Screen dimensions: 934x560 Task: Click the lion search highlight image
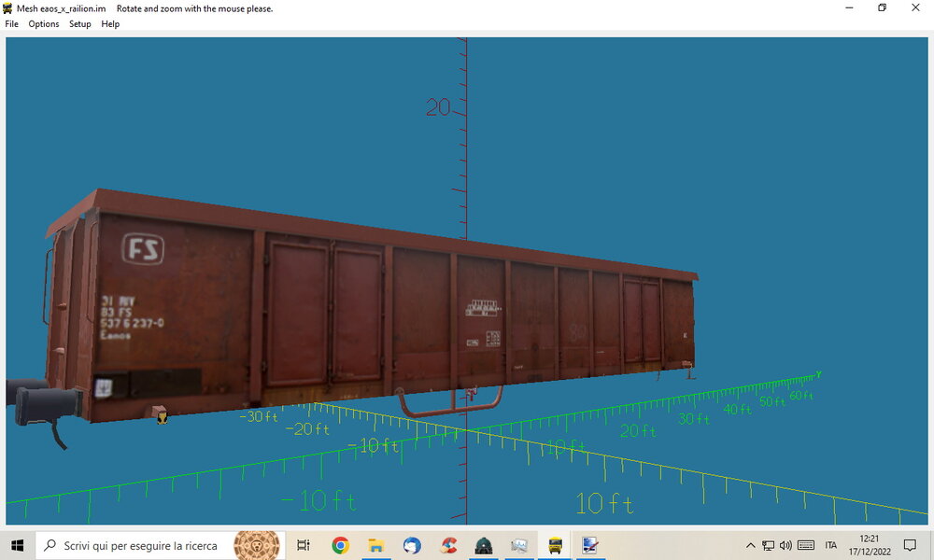coord(257,545)
